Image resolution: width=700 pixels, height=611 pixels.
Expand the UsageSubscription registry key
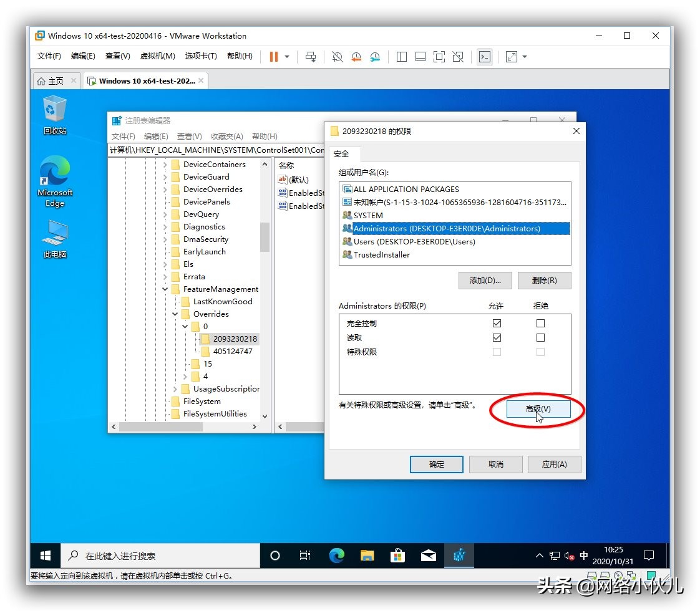tap(173, 388)
